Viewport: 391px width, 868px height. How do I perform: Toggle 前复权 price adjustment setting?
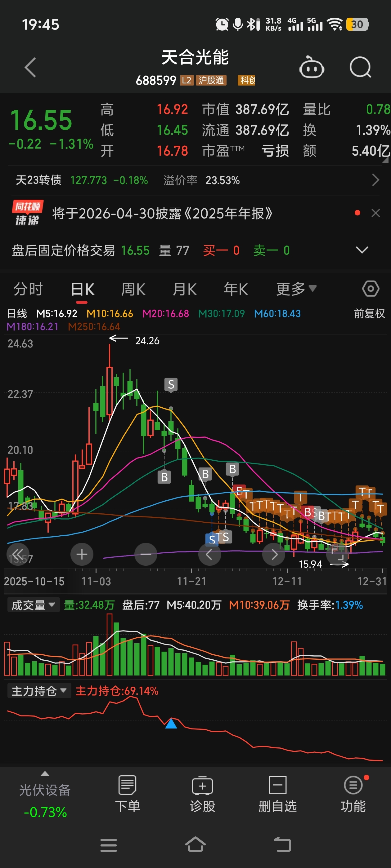coord(369,314)
